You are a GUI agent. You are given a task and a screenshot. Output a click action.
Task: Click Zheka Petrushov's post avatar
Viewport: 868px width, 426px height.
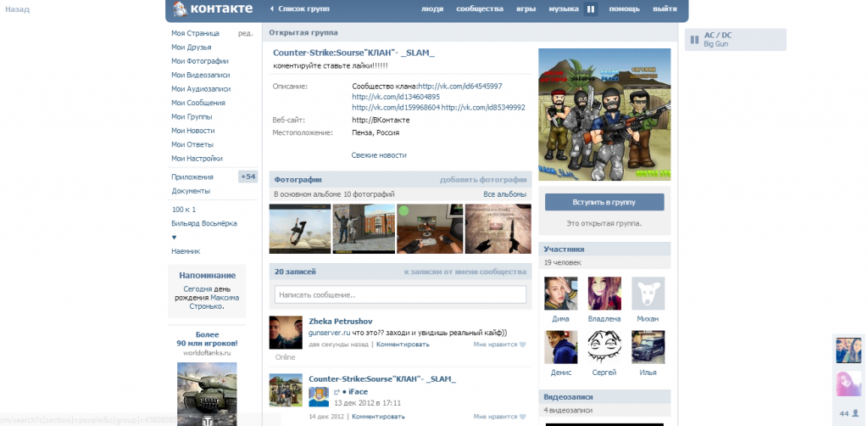(x=286, y=333)
